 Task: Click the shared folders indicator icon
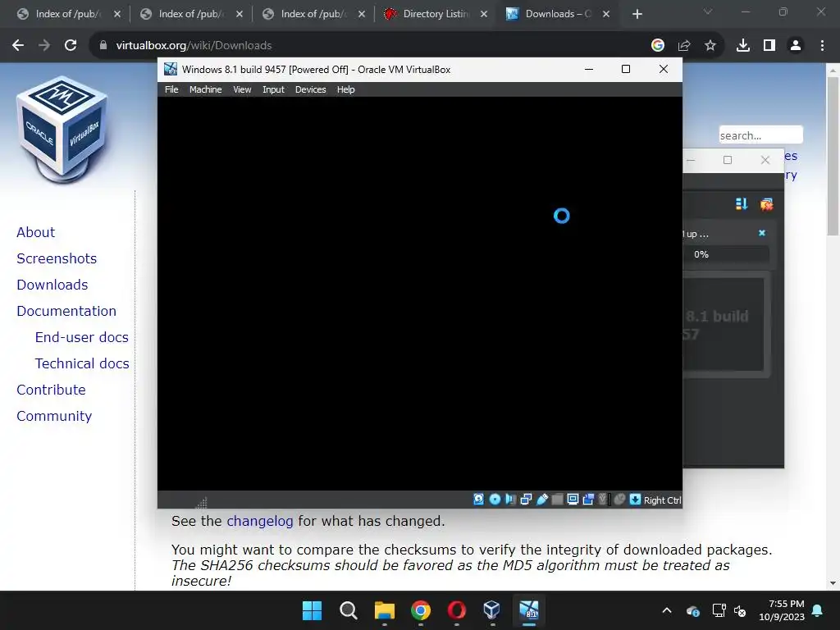pos(557,500)
